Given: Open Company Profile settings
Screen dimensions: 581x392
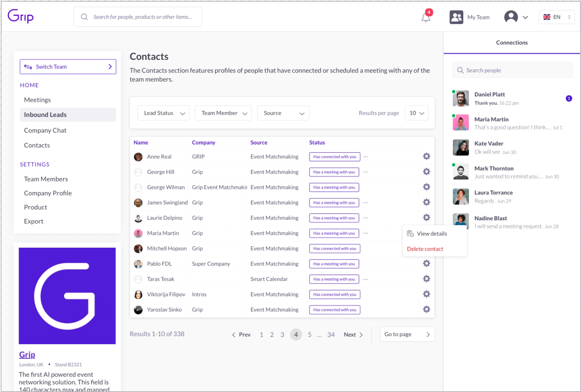Looking at the screenshot, I should 48,193.
